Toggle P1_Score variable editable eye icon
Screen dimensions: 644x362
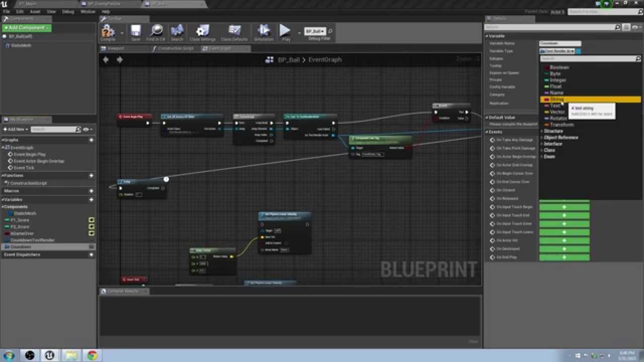[x=92, y=220]
